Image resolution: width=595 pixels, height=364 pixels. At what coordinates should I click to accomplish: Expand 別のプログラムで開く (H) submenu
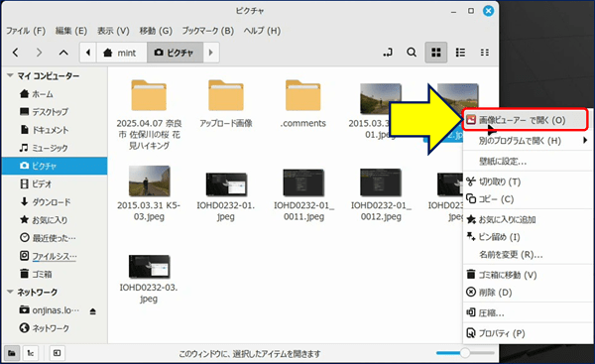click(528, 141)
